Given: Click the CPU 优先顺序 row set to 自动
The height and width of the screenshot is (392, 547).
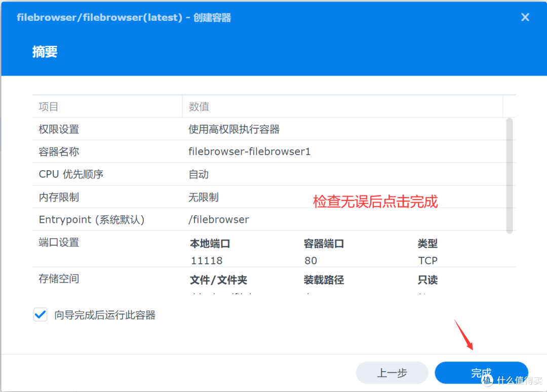Looking at the screenshot, I should (x=152, y=174).
